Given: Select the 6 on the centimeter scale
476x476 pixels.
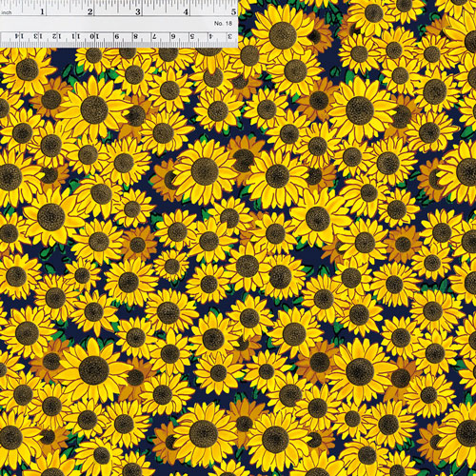Looking at the screenshot, I should coord(173,36).
